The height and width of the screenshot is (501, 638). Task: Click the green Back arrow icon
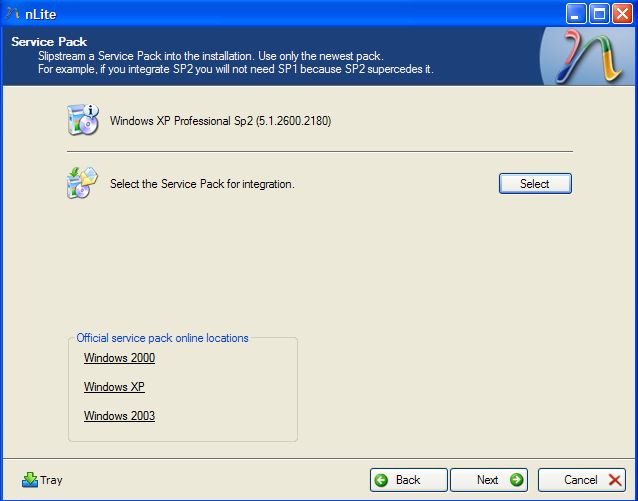click(x=382, y=480)
